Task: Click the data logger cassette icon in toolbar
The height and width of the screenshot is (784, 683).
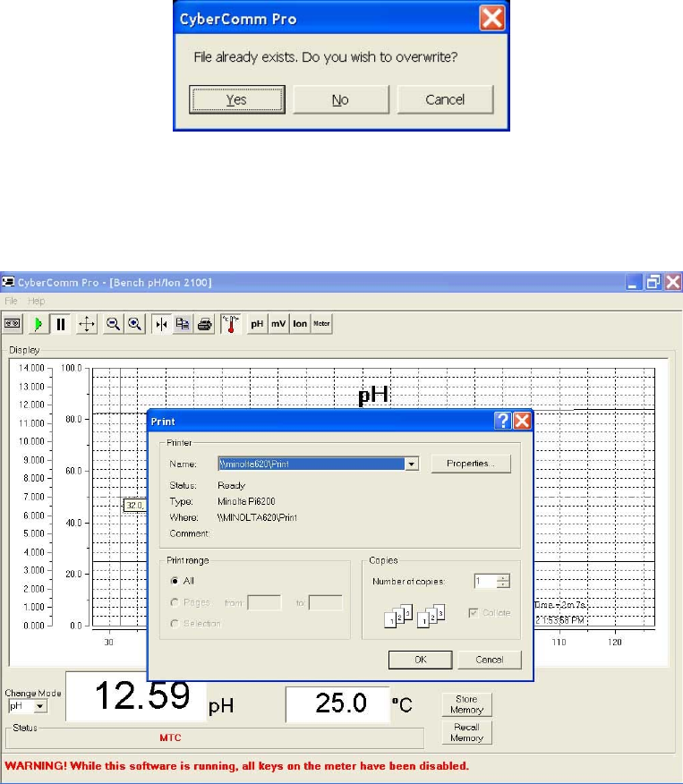Action: pyautogui.click(x=13, y=324)
